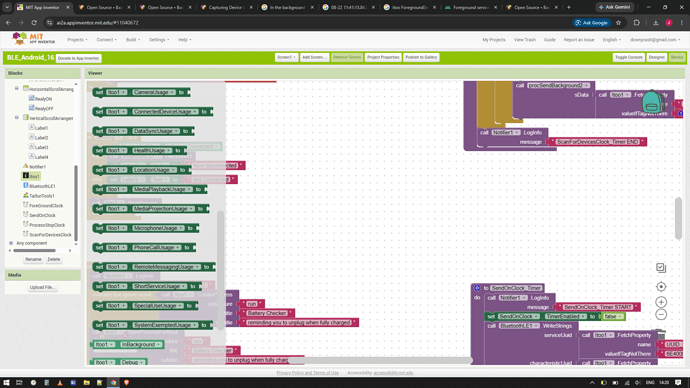Expand the Any component tree node

pos(11,243)
